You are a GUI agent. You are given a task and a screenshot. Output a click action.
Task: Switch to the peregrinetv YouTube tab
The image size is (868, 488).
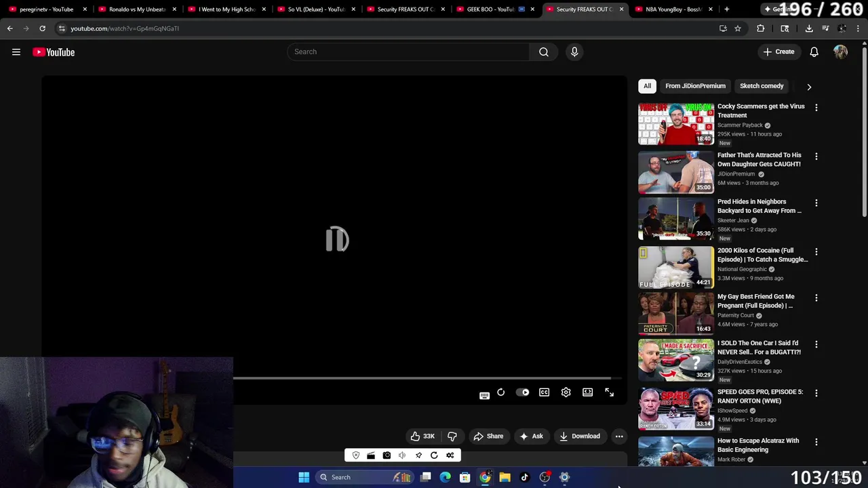click(46, 9)
